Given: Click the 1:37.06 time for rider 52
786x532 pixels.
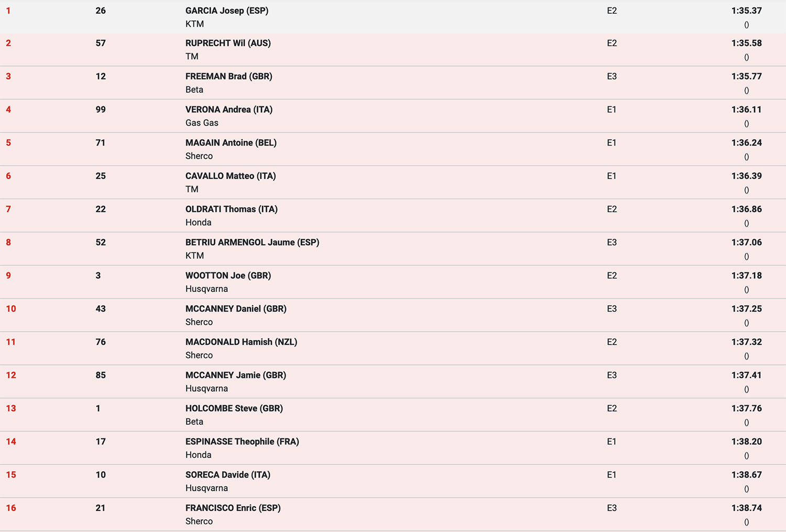Looking at the screenshot, I should point(746,242).
